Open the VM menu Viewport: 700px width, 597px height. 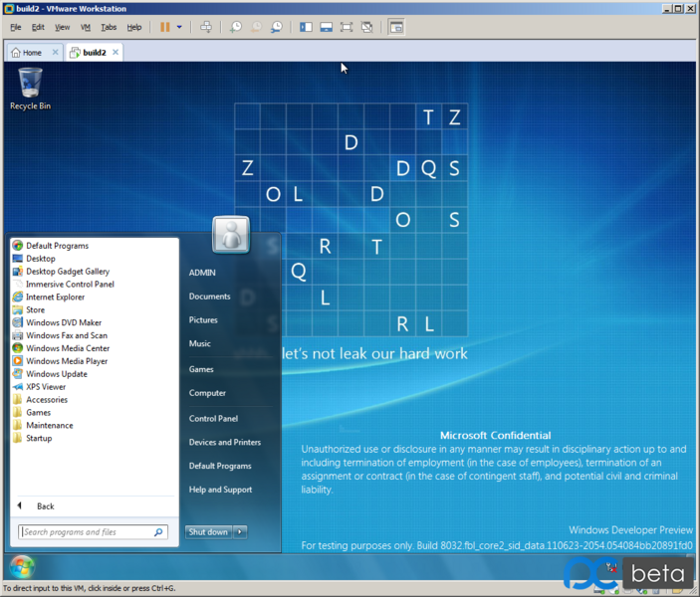(86, 27)
